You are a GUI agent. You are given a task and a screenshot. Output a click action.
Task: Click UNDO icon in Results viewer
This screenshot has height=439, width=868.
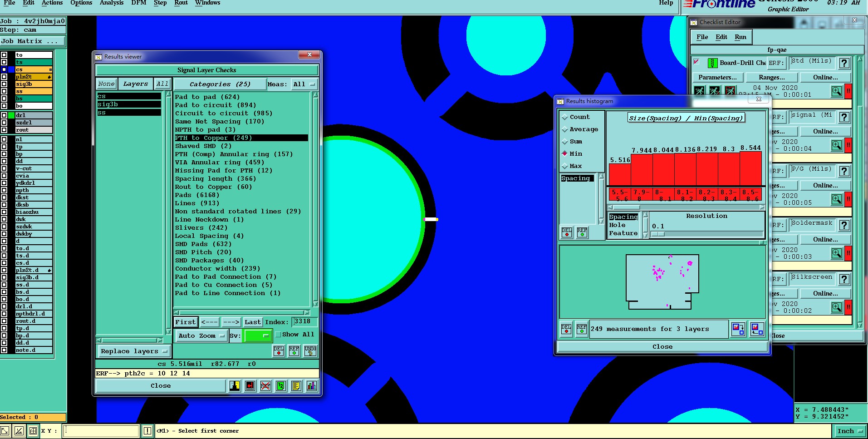[310, 350]
